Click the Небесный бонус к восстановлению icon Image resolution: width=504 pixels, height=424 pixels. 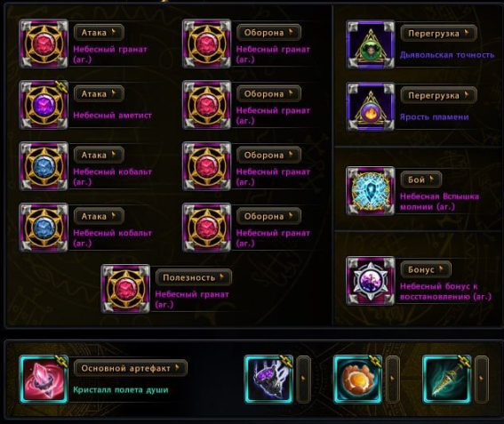pyautogui.click(x=371, y=281)
